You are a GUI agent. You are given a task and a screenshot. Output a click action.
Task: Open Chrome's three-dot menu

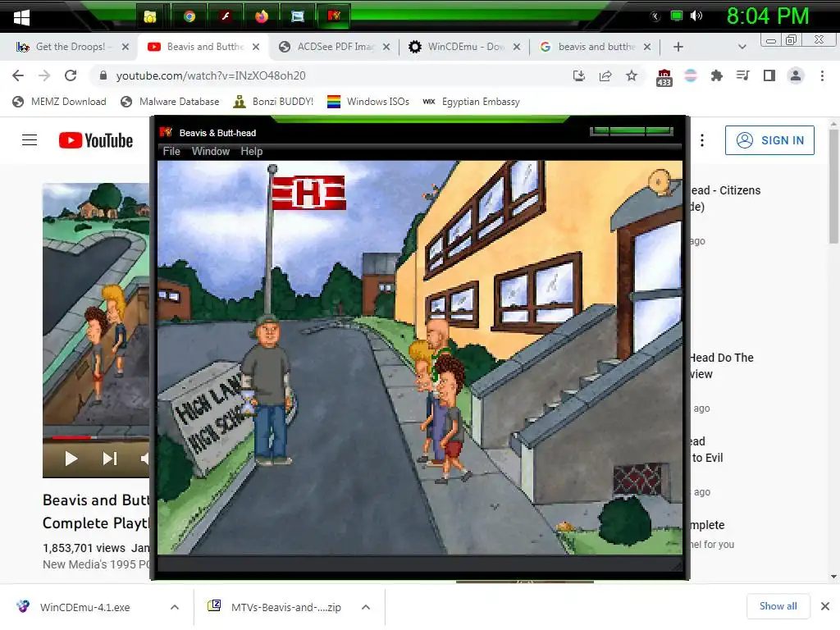click(822, 75)
